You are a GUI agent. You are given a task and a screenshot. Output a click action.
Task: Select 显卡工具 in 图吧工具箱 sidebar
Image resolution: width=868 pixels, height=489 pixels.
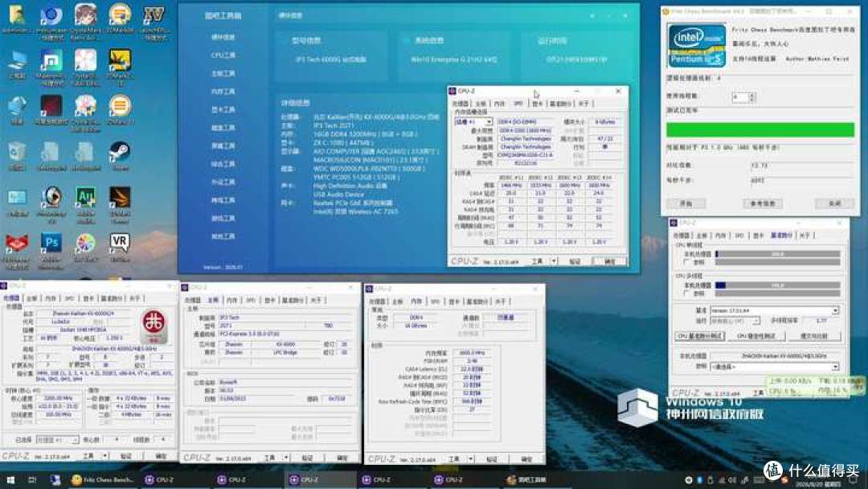223,109
